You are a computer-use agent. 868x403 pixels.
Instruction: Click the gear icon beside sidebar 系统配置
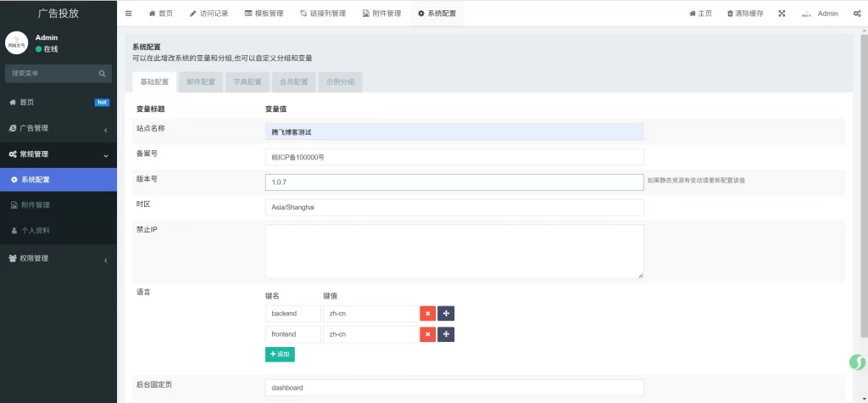(14, 180)
